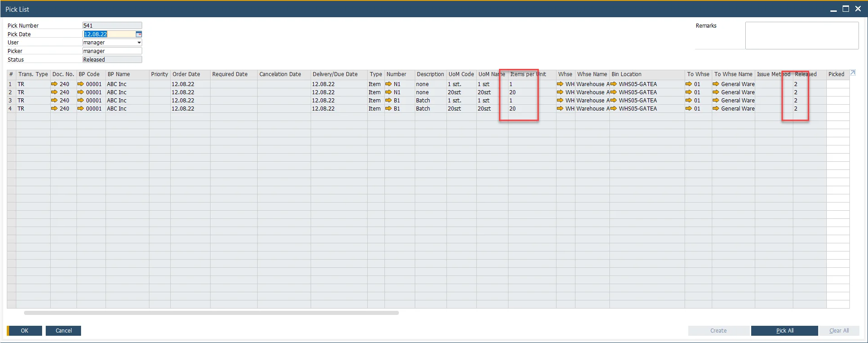This screenshot has width=868, height=343.
Task: Open WHS05-GATEA bin link arrow in row 4
Action: click(614, 108)
